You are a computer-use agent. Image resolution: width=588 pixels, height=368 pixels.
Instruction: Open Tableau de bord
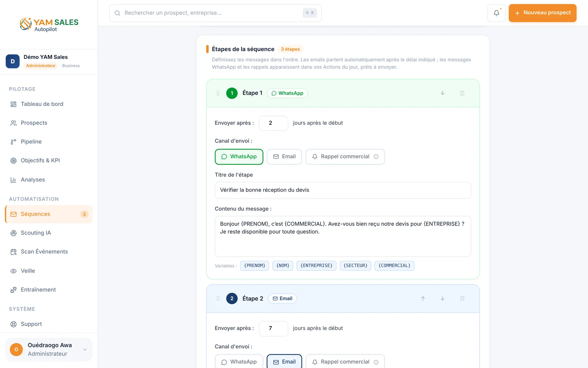(49, 104)
